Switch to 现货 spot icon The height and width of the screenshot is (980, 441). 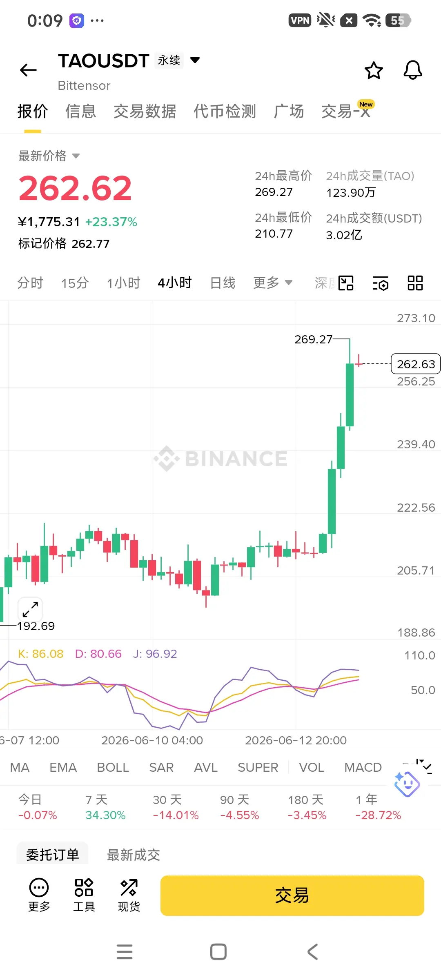[129, 895]
